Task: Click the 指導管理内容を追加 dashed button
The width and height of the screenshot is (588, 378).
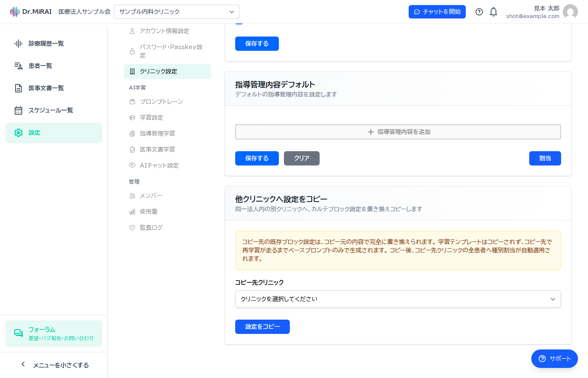Action: tap(398, 132)
